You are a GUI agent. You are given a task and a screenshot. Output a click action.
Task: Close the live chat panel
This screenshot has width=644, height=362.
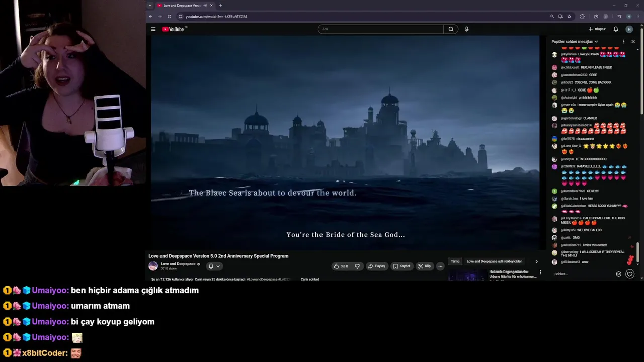tap(633, 42)
